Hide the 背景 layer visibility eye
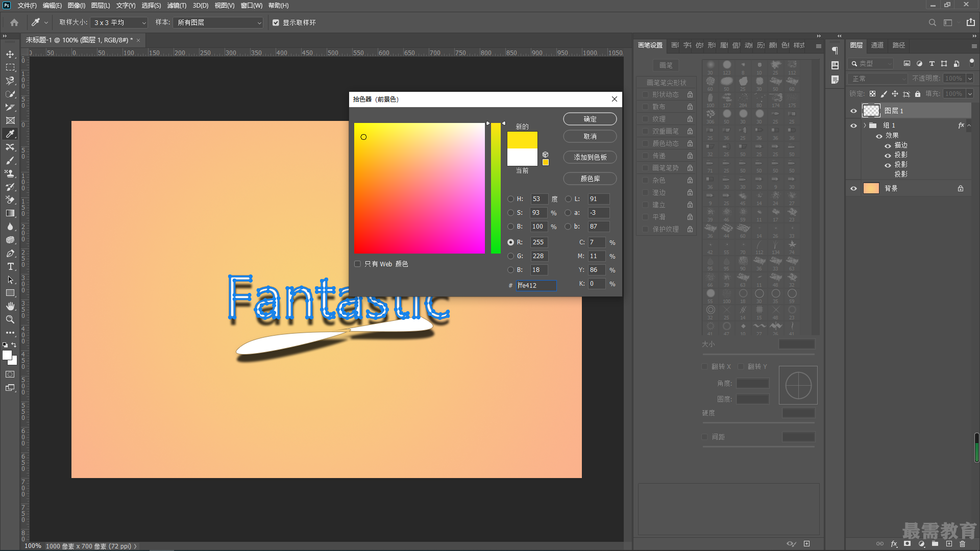This screenshot has width=980, height=551. point(853,188)
